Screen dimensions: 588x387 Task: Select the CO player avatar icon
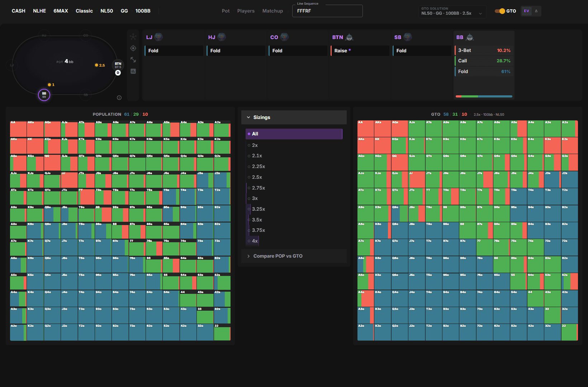[x=284, y=37]
